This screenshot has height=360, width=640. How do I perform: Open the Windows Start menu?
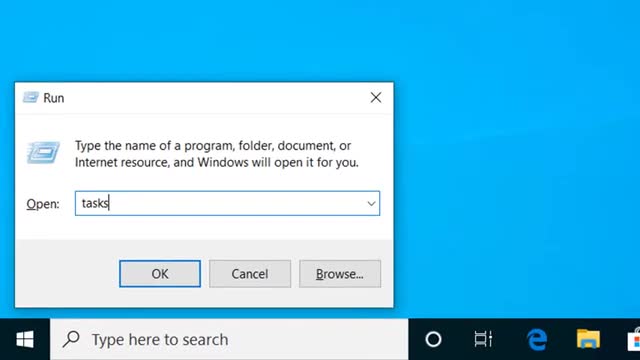25,339
